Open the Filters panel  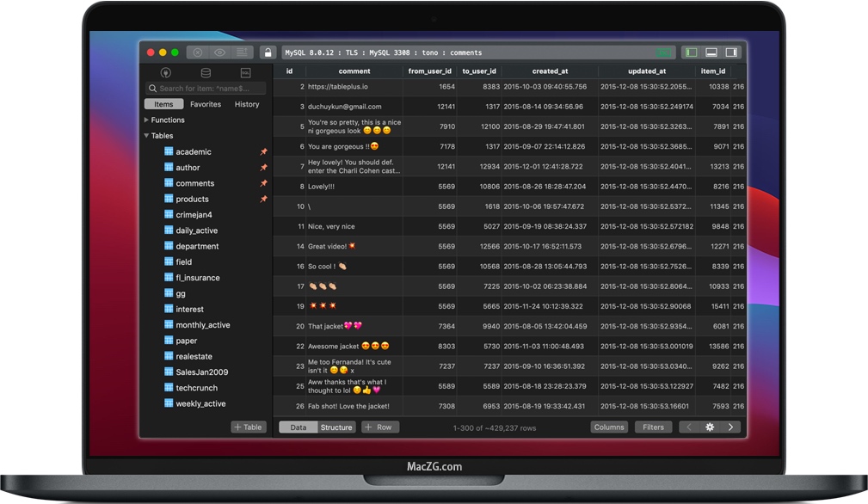pos(653,427)
